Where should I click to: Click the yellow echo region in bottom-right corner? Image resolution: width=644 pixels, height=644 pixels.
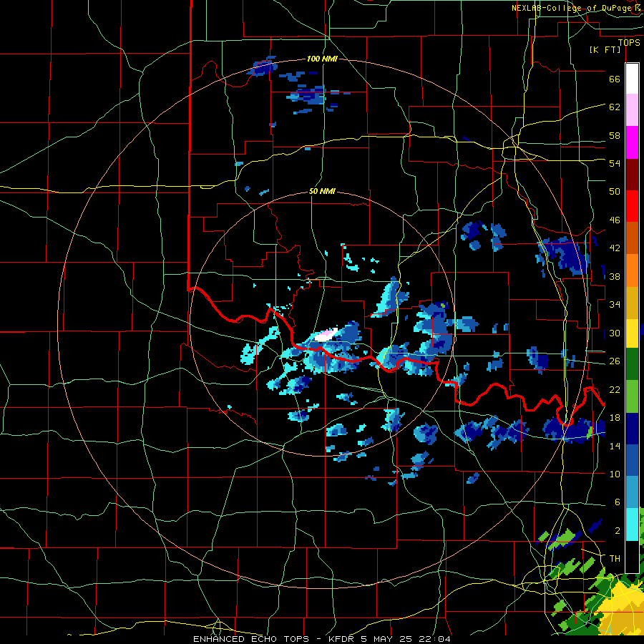(621, 609)
